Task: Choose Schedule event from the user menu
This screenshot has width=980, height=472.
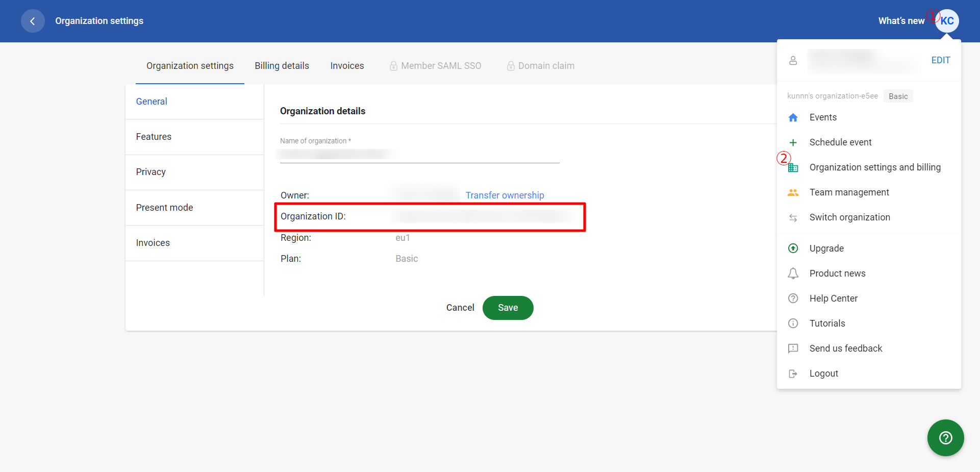Action: pos(869,142)
